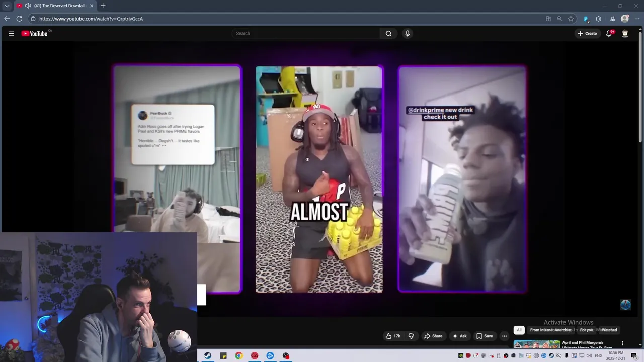The height and width of the screenshot is (362, 644).
Task: Open the extension with badge 7
Action: coord(586,19)
